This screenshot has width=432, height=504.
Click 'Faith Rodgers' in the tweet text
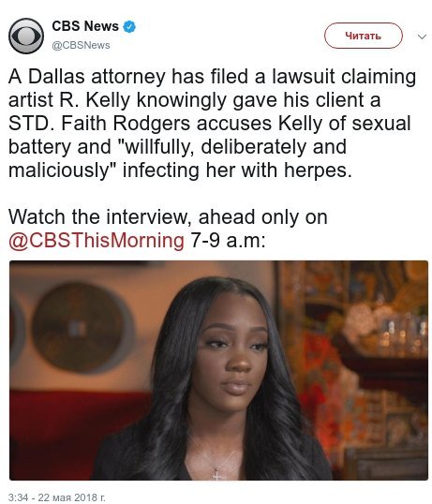[126, 124]
